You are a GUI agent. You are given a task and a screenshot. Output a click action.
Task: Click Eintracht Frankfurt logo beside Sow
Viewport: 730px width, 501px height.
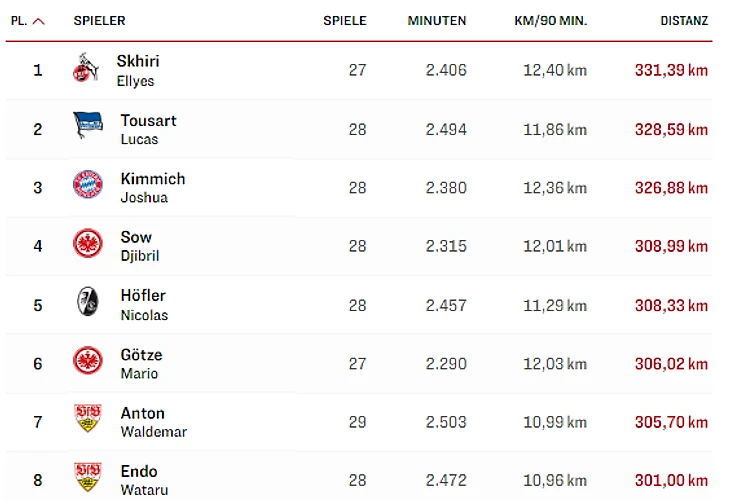87,244
